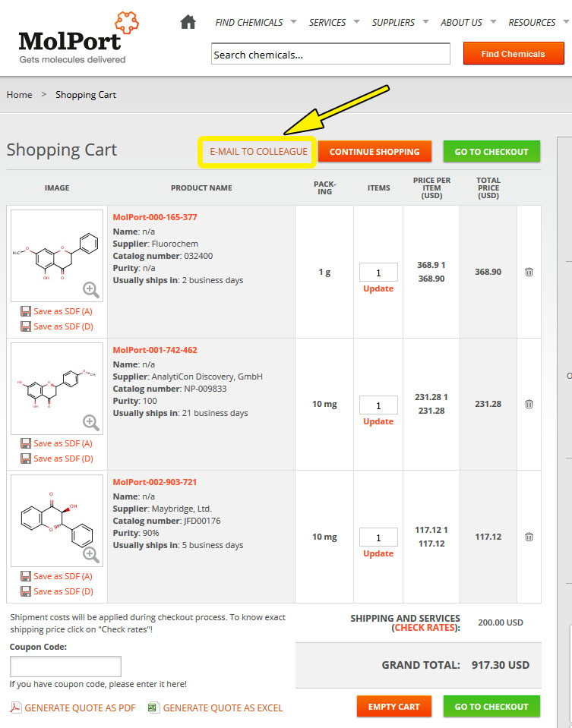
Task: Update quantity for Maybridge item
Action: [x=378, y=553]
